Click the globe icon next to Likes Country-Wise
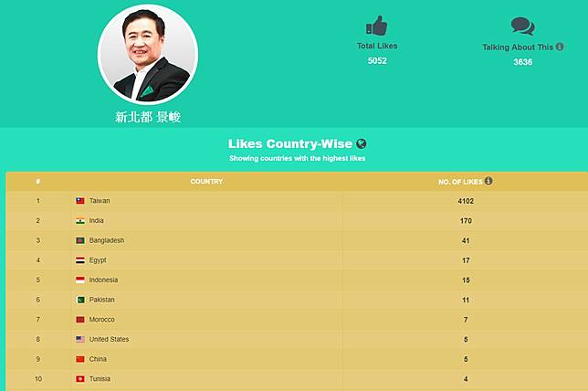The width and height of the screenshot is (588, 391). [362, 143]
